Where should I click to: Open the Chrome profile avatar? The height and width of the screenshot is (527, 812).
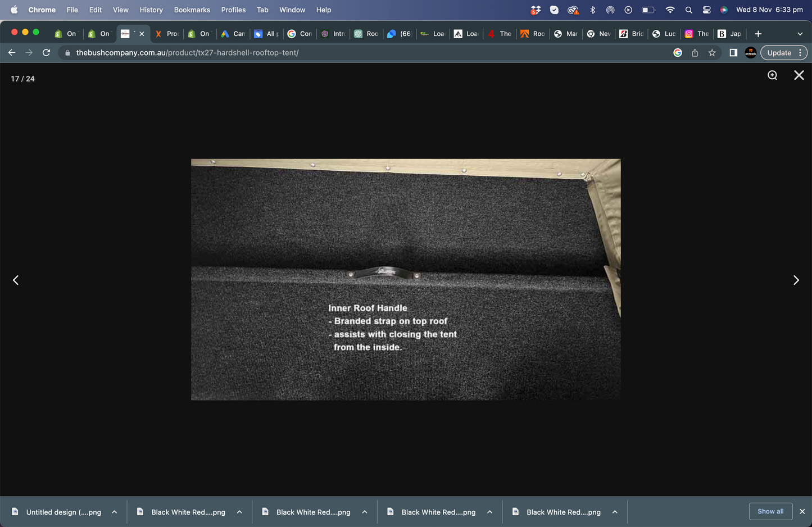(750, 53)
